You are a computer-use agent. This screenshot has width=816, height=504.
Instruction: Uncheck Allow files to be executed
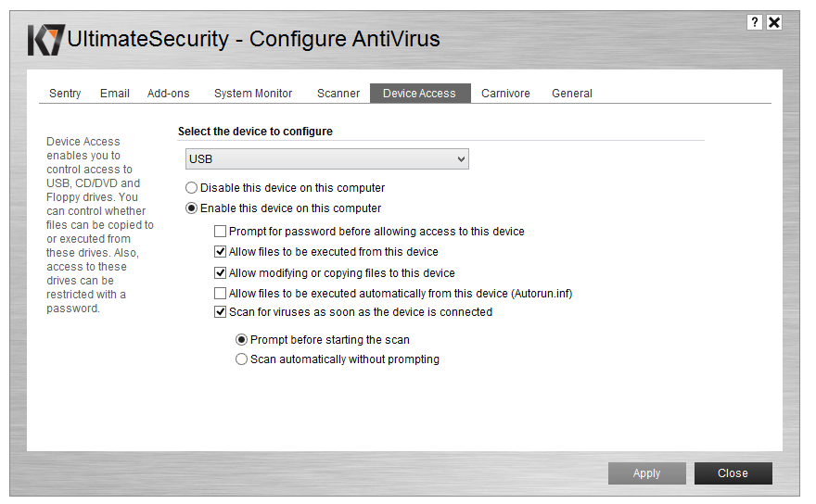click(x=221, y=252)
